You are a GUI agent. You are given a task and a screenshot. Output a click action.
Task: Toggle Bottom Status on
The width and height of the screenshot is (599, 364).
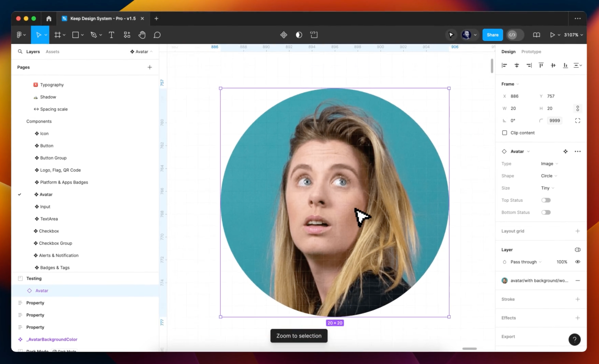click(546, 212)
